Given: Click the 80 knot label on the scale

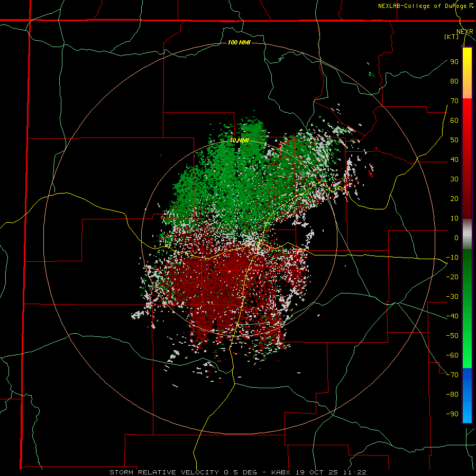Looking at the screenshot, I should coord(454,81).
